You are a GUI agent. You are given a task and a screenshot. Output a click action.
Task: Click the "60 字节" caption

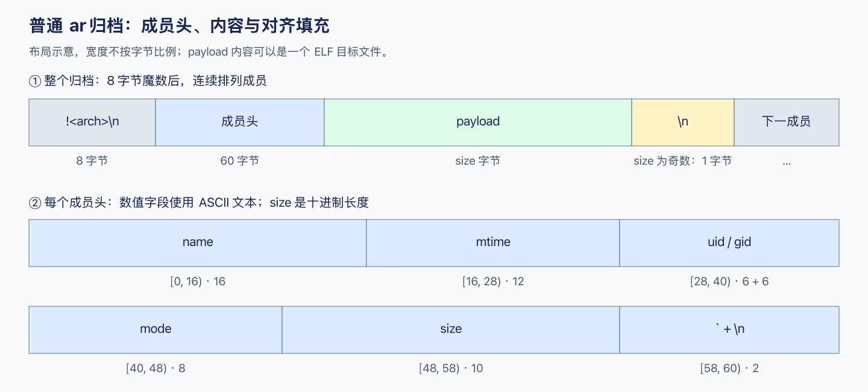click(240, 161)
